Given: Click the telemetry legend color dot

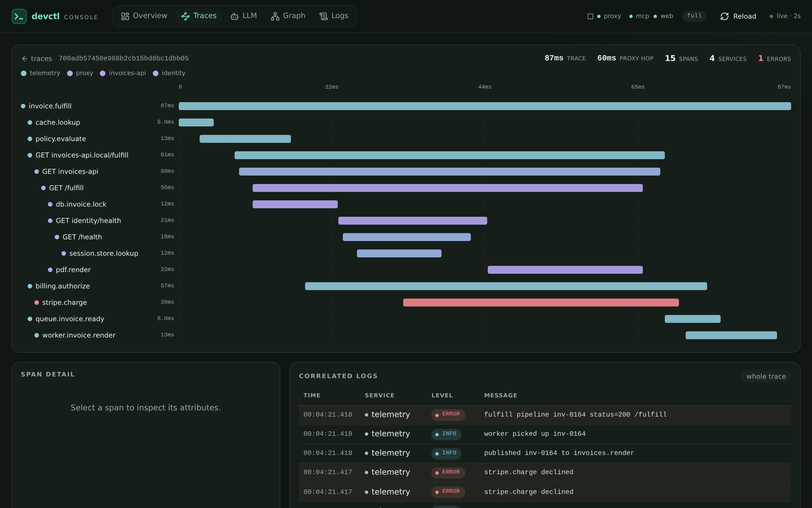Looking at the screenshot, I should [x=23, y=73].
